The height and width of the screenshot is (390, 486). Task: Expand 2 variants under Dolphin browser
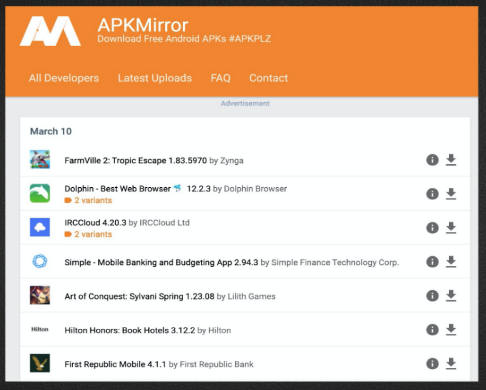(88, 200)
